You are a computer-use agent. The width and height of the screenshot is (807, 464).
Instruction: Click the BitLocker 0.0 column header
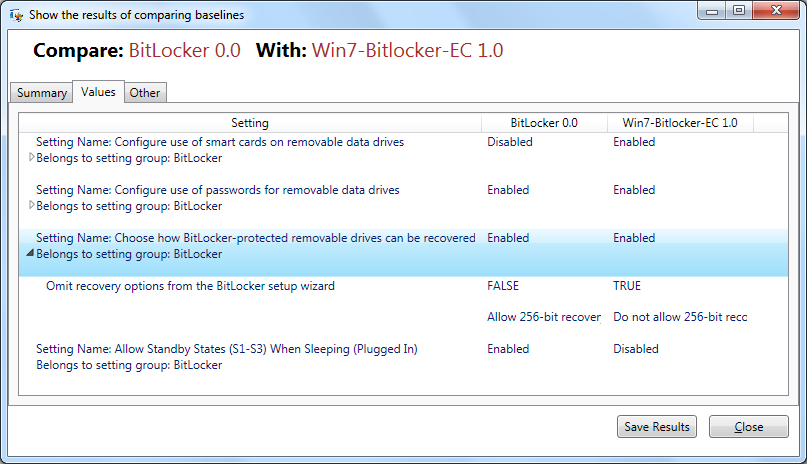coord(544,123)
